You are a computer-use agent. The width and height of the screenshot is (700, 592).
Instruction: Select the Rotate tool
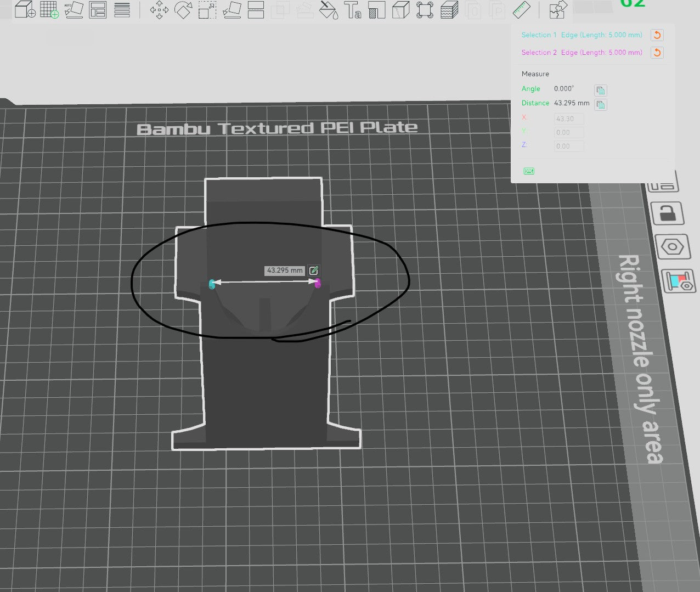(183, 9)
